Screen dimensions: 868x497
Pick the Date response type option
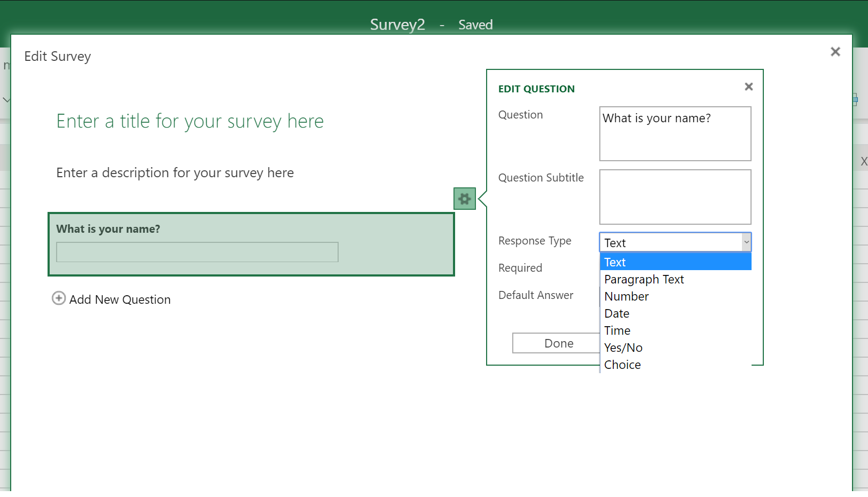pyautogui.click(x=617, y=313)
